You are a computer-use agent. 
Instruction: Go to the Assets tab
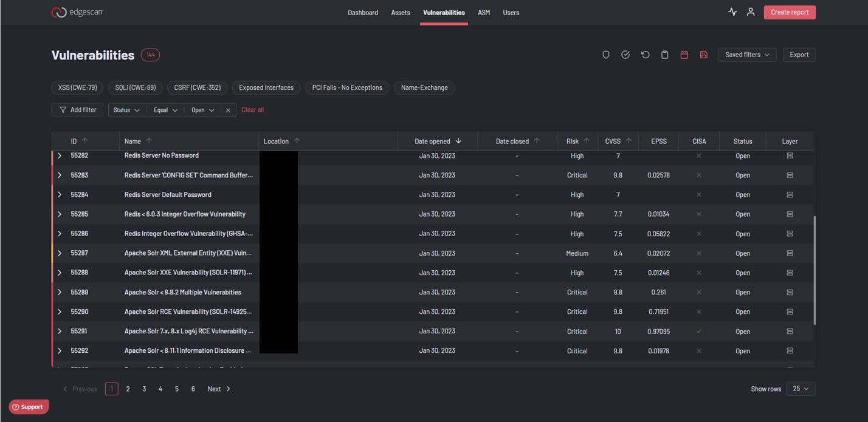click(401, 12)
